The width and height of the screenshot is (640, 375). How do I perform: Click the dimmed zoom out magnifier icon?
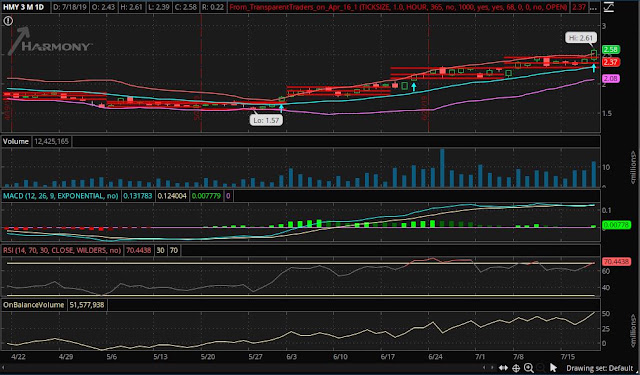click(540, 368)
